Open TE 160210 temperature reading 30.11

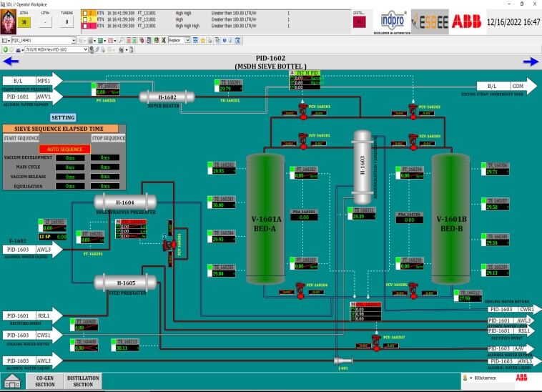coord(125,345)
